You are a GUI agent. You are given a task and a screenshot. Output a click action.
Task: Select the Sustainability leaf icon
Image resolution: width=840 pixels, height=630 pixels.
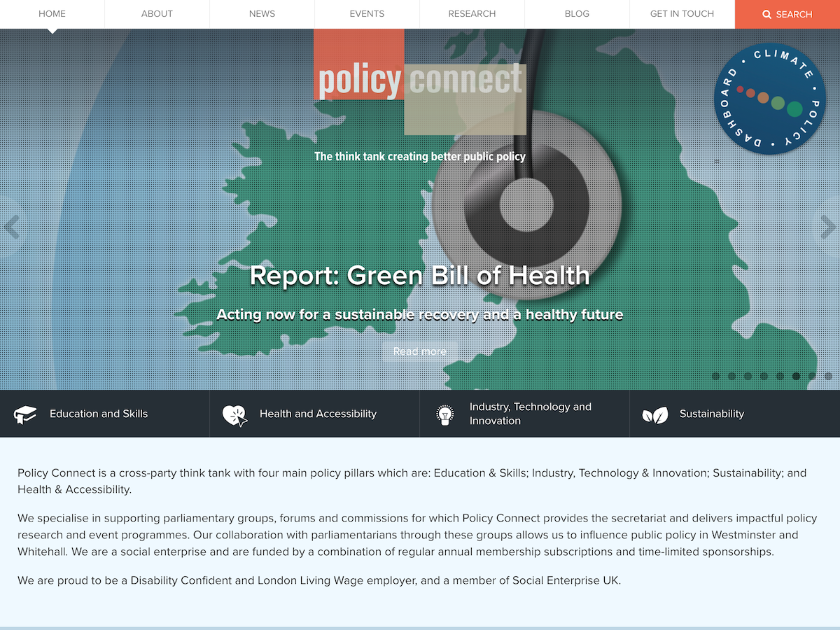point(655,415)
